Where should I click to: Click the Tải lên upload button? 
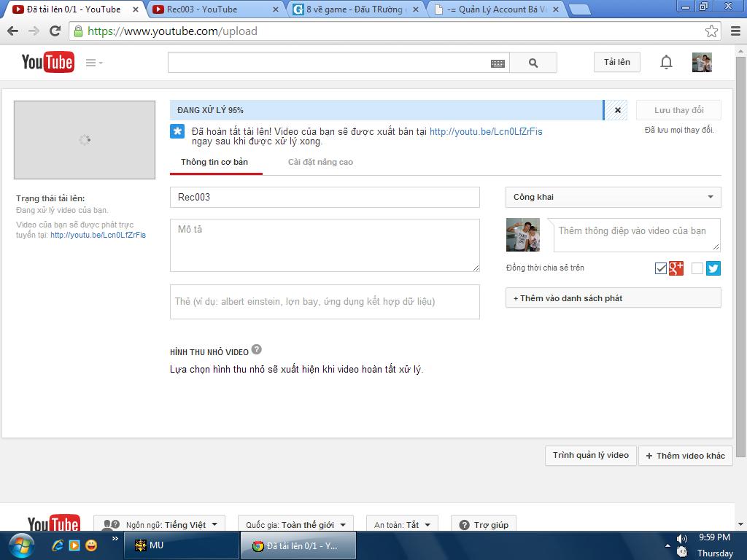[617, 63]
